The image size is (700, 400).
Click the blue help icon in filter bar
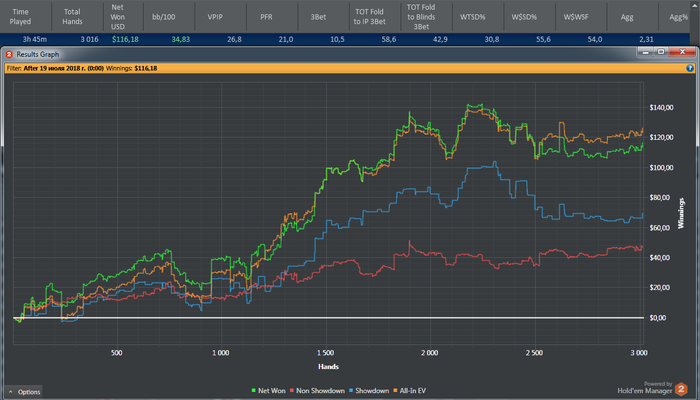tap(690, 68)
